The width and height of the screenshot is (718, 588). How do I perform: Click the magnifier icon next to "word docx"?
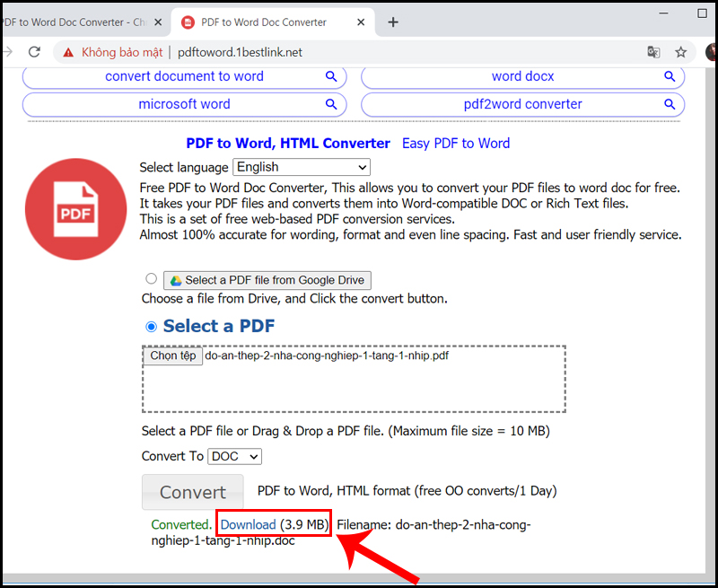pyautogui.click(x=670, y=76)
